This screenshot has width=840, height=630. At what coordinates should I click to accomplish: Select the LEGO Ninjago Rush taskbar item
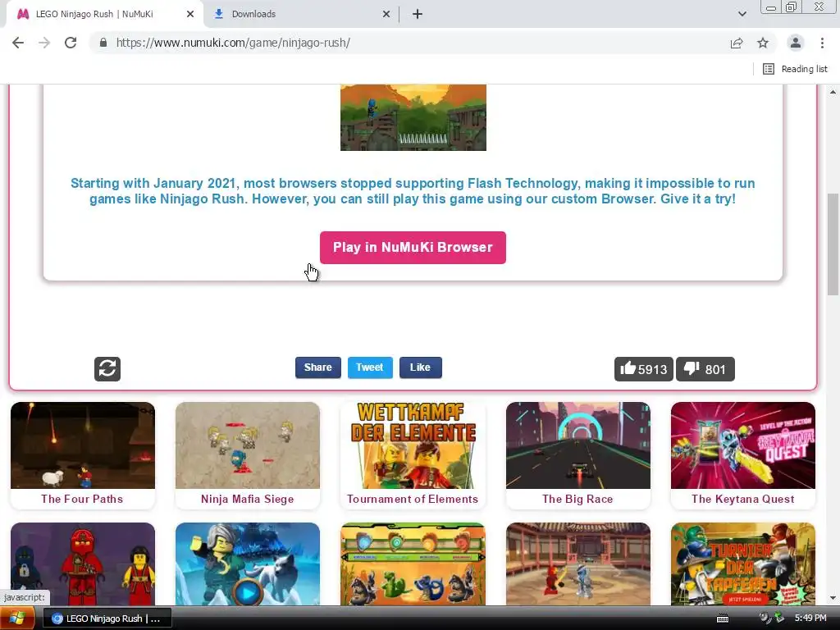tap(107, 619)
